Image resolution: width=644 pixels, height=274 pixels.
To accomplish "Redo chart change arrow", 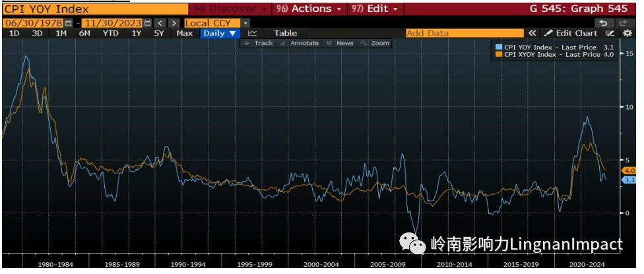I will point(623,23).
